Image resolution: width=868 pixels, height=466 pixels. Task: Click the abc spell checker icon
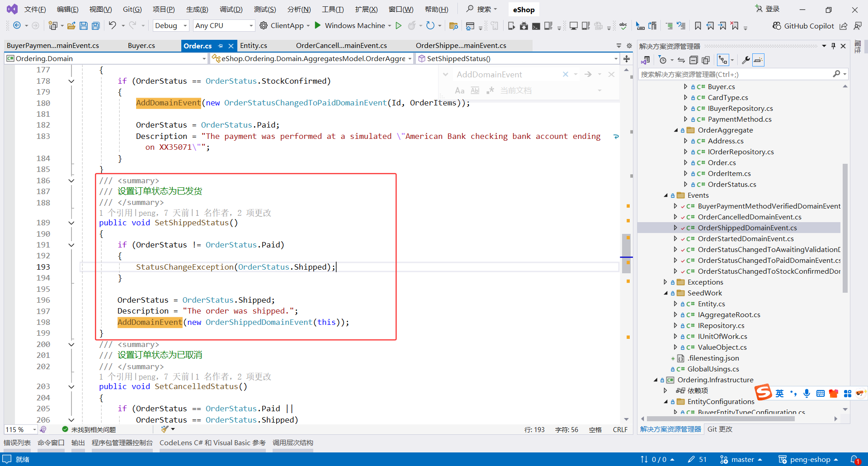pyautogui.click(x=623, y=26)
